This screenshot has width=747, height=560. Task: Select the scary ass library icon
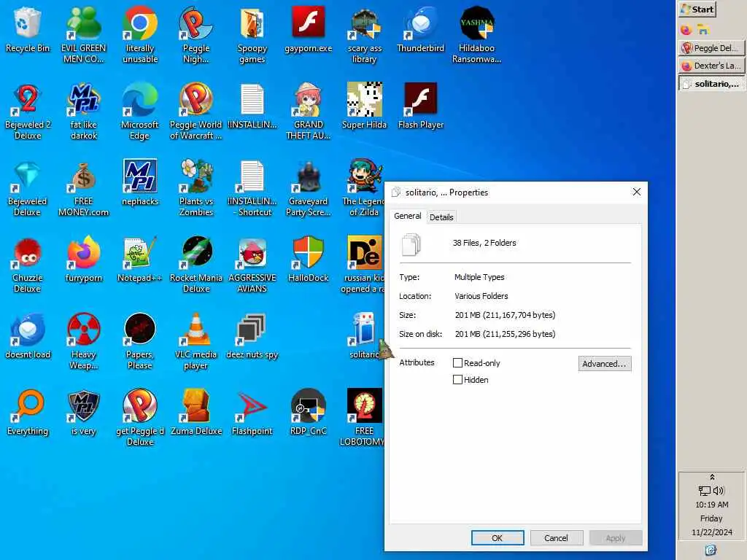pyautogui.click(x=365, y=35)
